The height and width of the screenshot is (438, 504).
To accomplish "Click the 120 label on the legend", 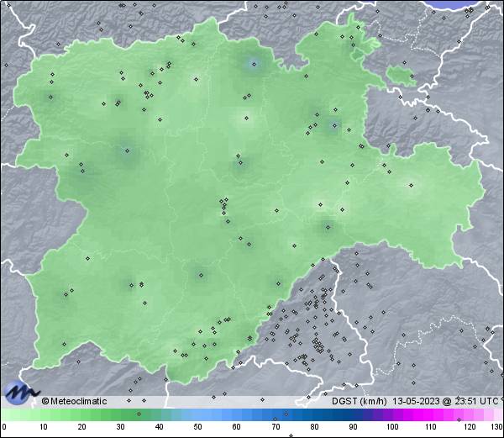I will point(470,428).
